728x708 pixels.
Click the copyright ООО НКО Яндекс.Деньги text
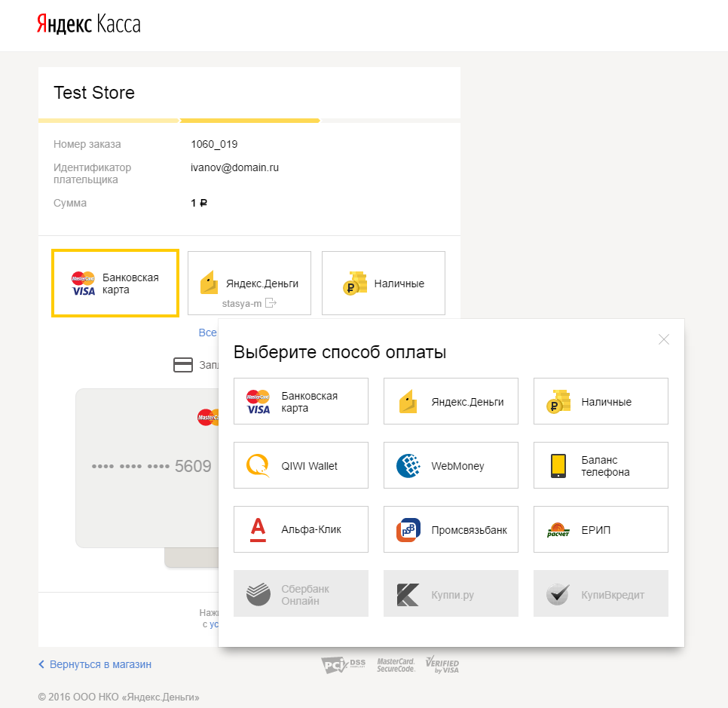pos(119,697)
